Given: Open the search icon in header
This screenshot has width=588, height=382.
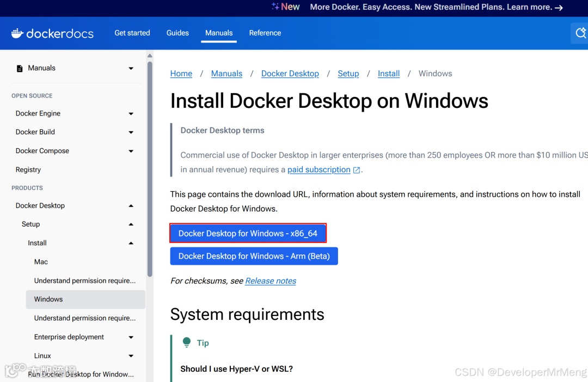Looking at the screenshot, I should 580,33.
